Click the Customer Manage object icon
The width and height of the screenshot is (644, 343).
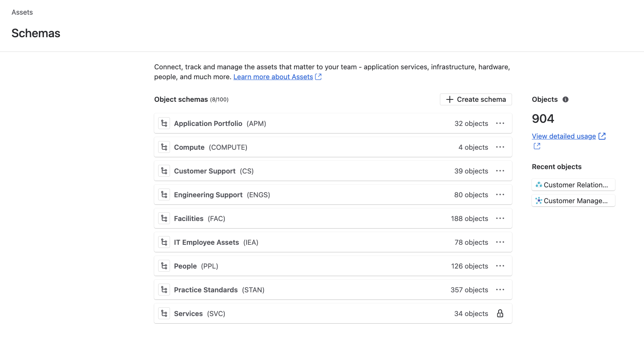(x=539, y=201)
